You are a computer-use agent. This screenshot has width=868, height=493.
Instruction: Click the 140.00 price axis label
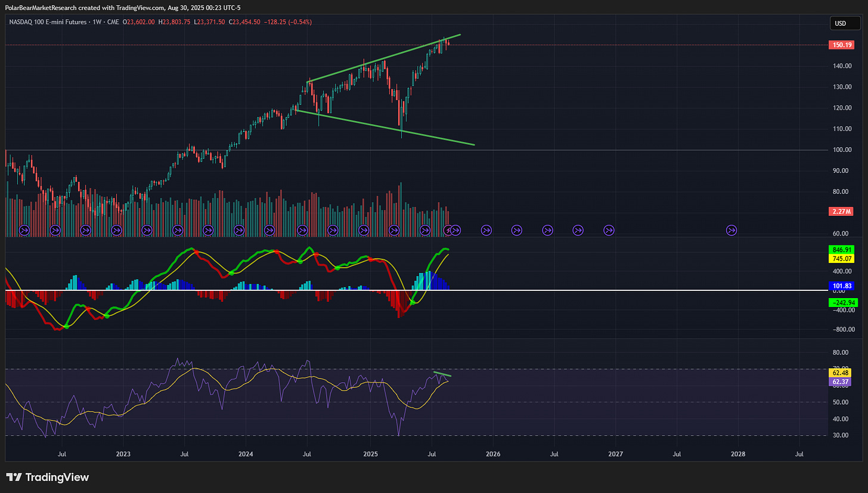coord(843,66)
